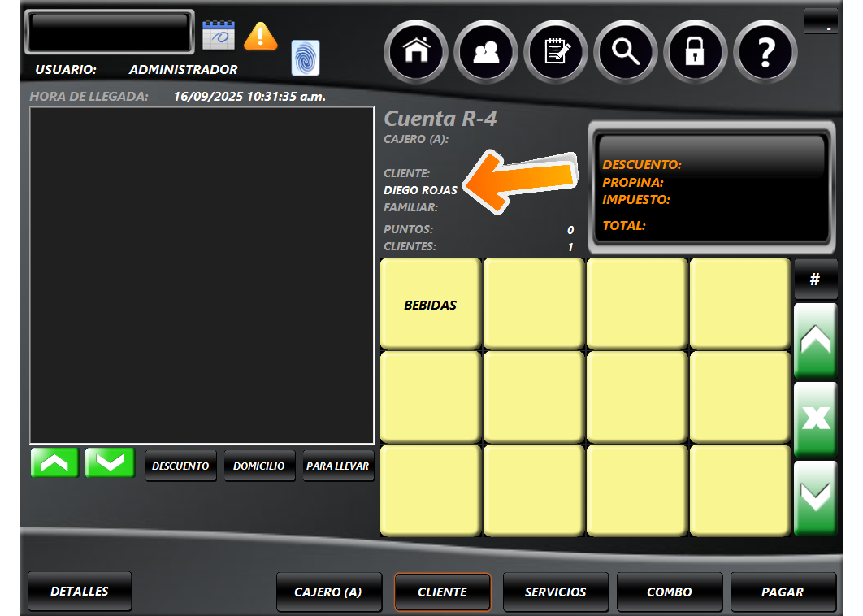Click the home icon button
Viewport: 863px width, 616px height.
pyautogui.click(x=416, y=52)
